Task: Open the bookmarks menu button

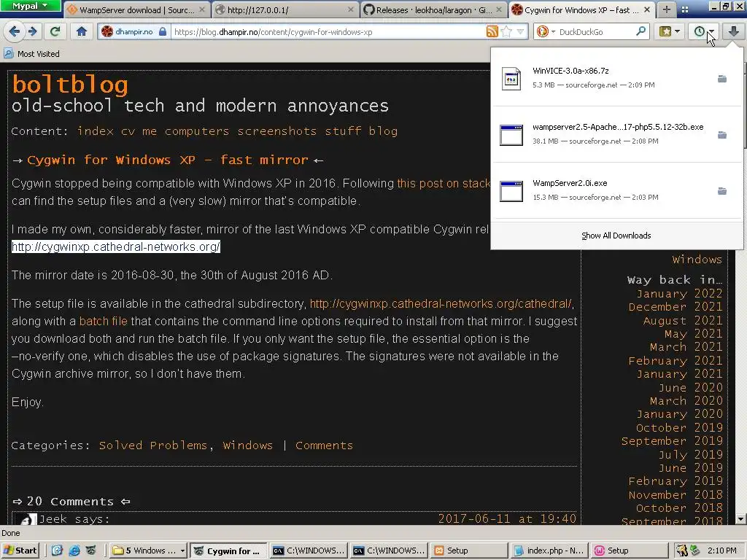Action: click(x=670, y=31)
